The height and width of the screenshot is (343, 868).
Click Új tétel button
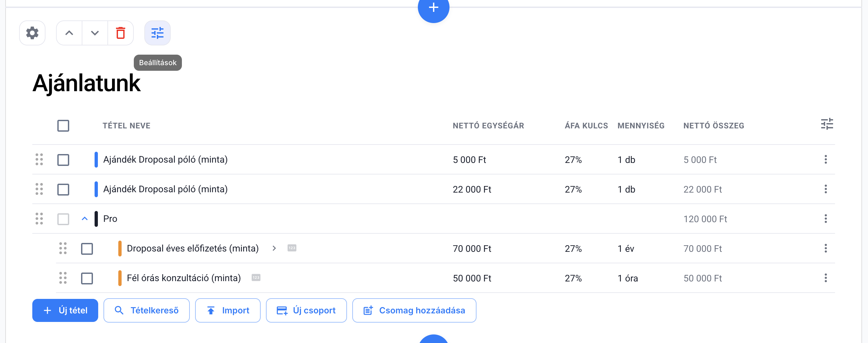pyautogui.click(x=65, y=310)
